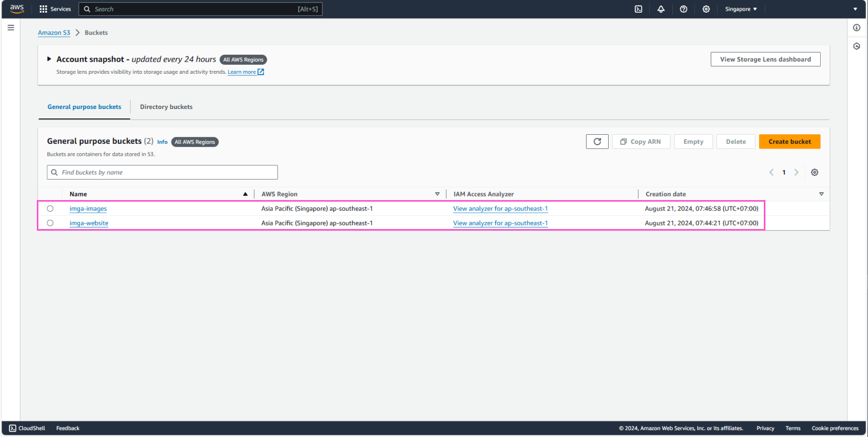
Task: Click page number 1 in pagination
Action: tap(784, 172)
